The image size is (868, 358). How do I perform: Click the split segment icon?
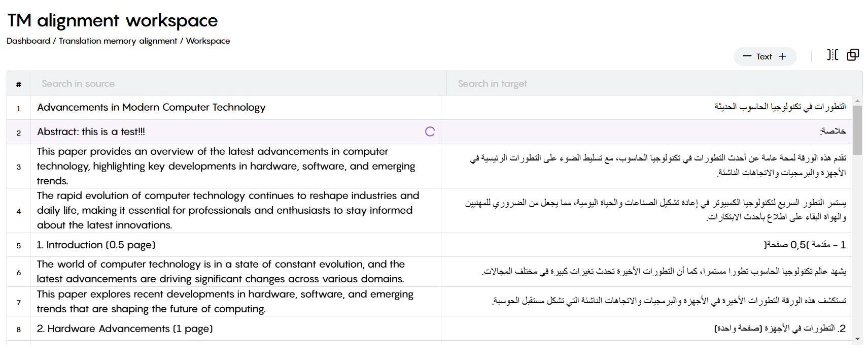pos(832,55)
